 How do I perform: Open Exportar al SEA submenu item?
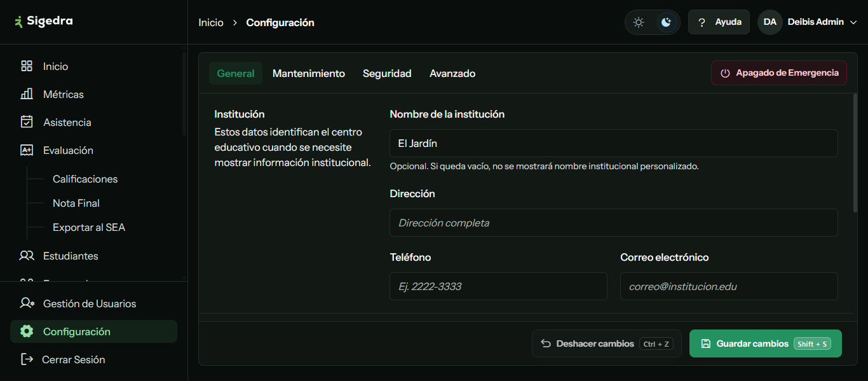pos(89,227)
